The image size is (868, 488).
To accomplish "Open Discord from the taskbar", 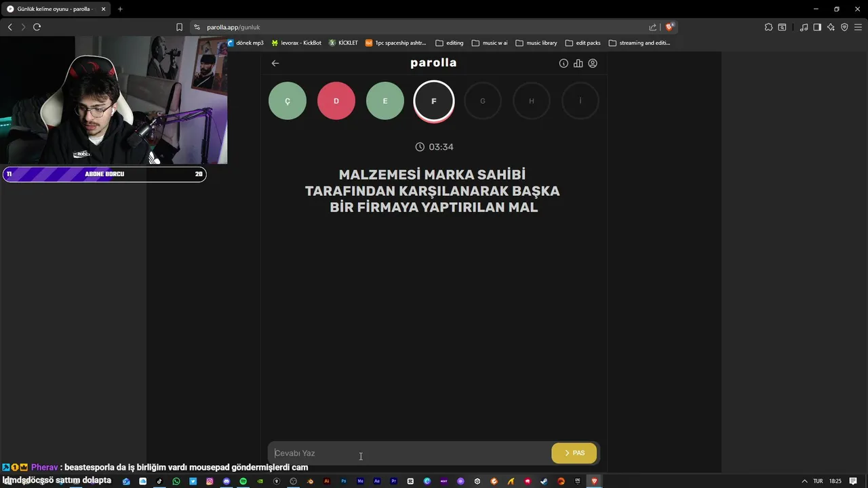I will [226, 481].
